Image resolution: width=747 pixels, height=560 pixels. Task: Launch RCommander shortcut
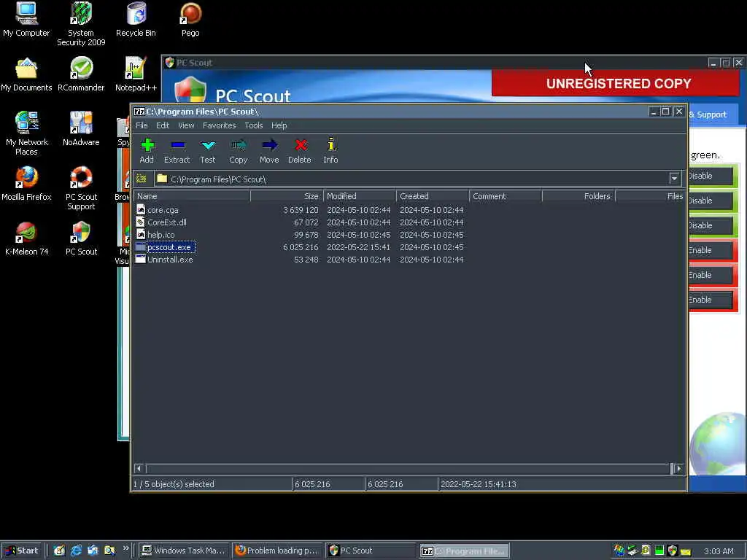[81, 74]
